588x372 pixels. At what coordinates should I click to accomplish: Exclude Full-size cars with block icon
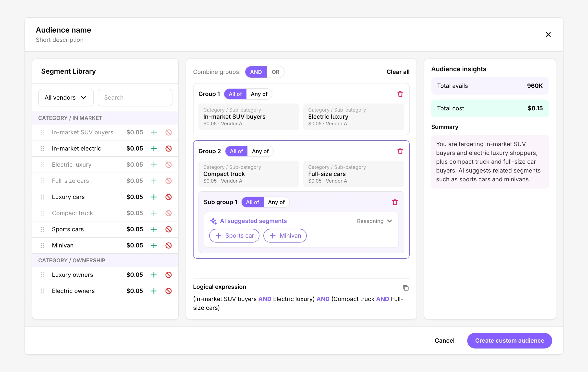pos(169,181)
